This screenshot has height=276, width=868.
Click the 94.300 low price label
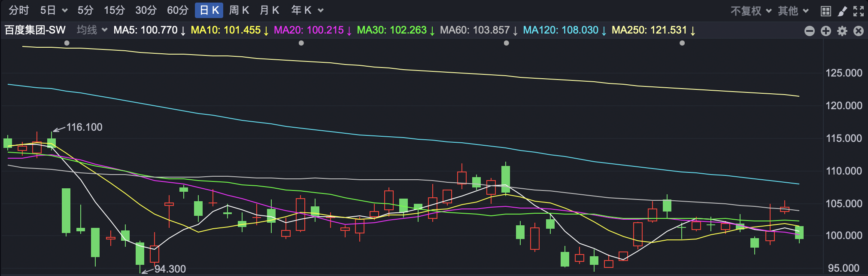pyautogui.click(x=170, y=269)
